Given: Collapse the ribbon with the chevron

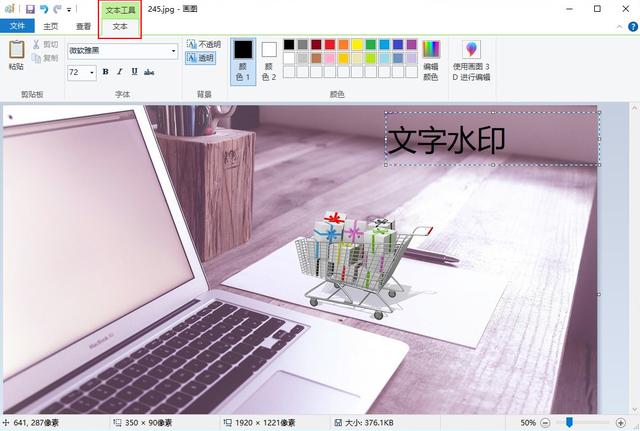Looking at the screenshot, I should point(620,27).
